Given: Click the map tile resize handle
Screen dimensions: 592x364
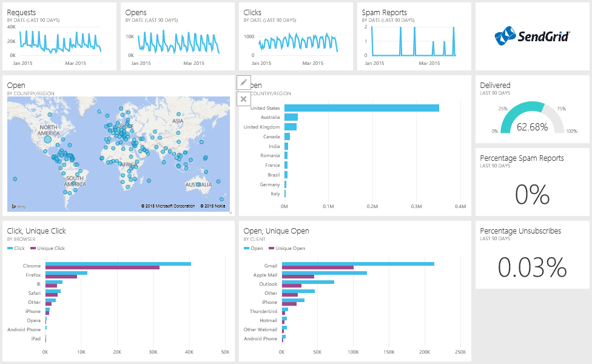Looking at the screenshot, I should pyautogui.click(x=230, y=212).
